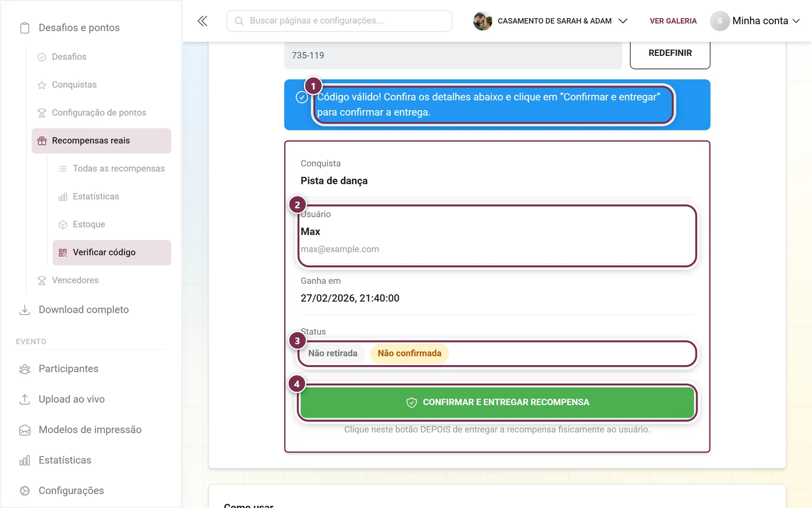
Task: Click the code input showing 735-119
Action: [x=453, y=55]
